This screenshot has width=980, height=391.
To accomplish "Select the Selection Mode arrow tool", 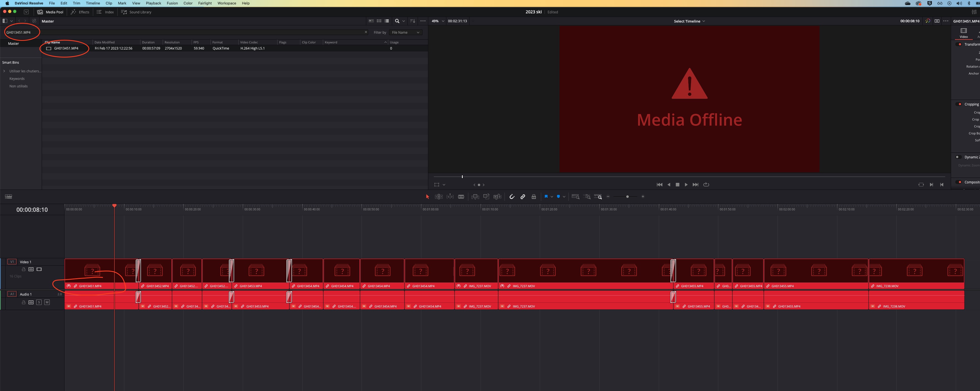I will pos(427,196).
